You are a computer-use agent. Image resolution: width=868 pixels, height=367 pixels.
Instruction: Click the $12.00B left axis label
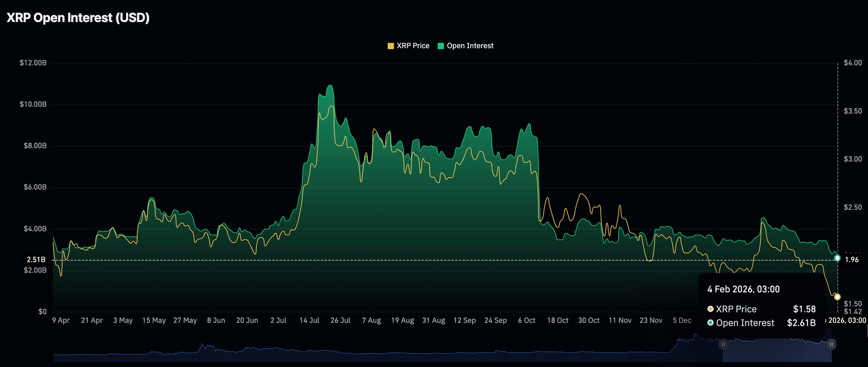click(33, 63)
